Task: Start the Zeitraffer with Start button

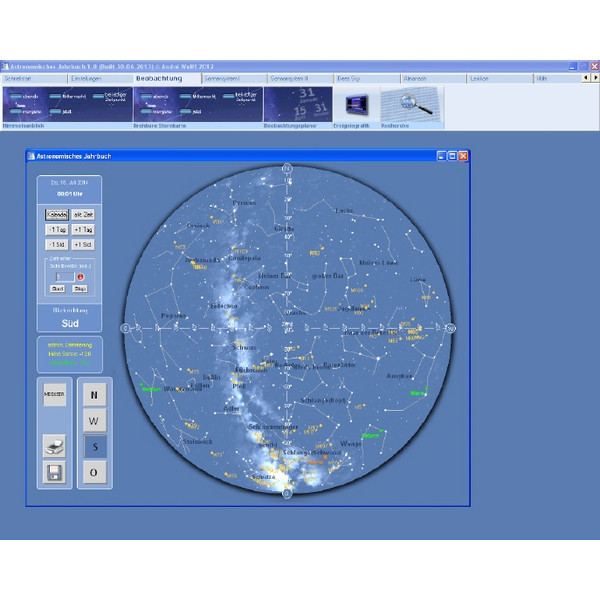Action: (x=57, y=289)
